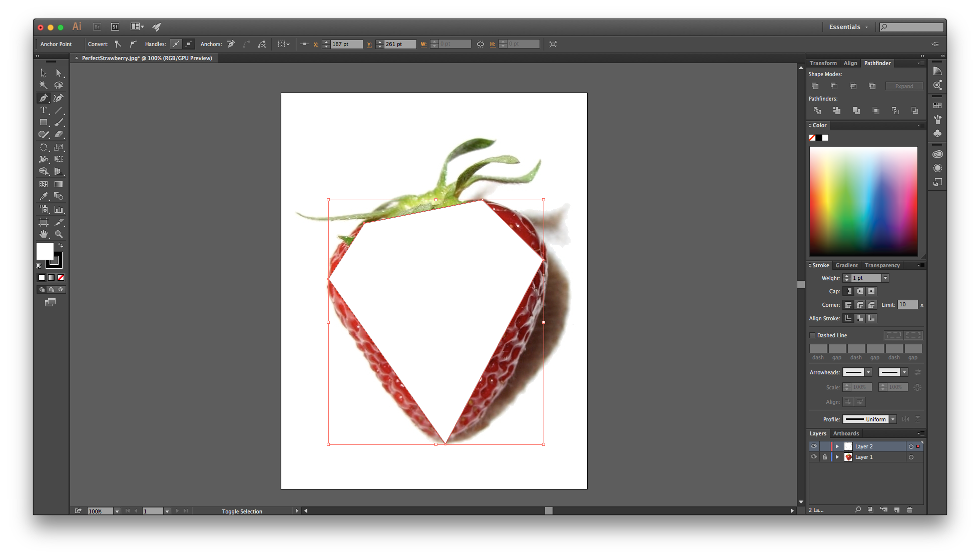980x560 pixels.
Task: Click the Direct Selection tool
Action: pos(59,73)
